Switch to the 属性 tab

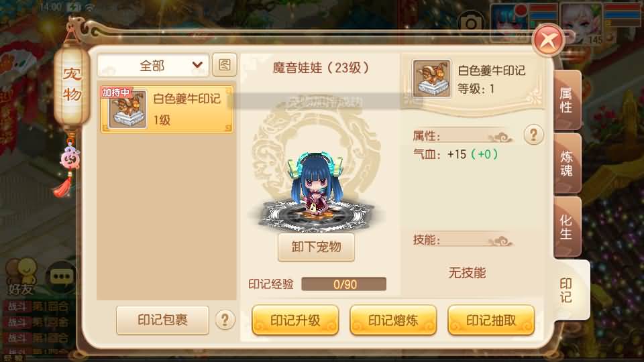click(567, 101)
